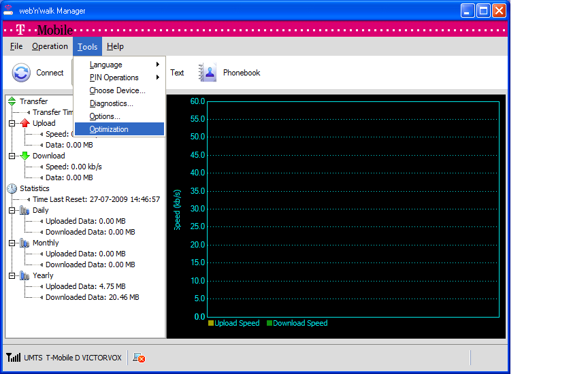Image resolution: width=588 pixels, height=374 pixels.
Task: Click the Yearly bar chart icon
Action: (x=24, y=275)
